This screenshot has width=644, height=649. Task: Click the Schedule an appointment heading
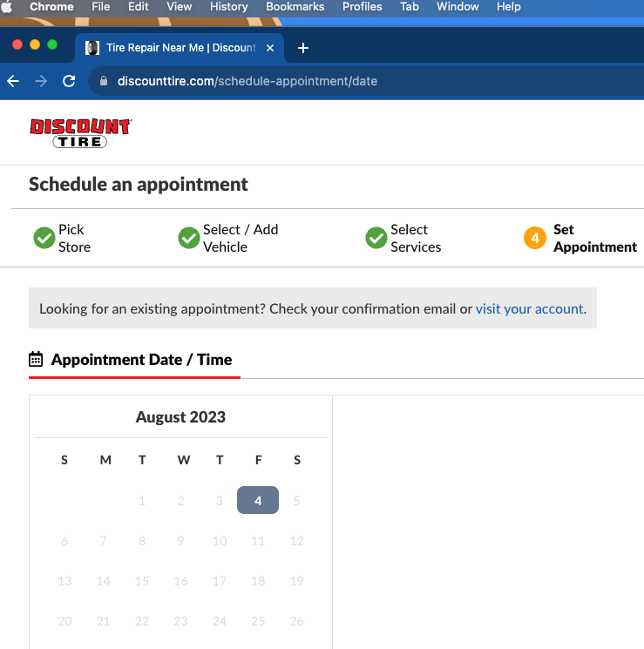[x=139, y=184]
